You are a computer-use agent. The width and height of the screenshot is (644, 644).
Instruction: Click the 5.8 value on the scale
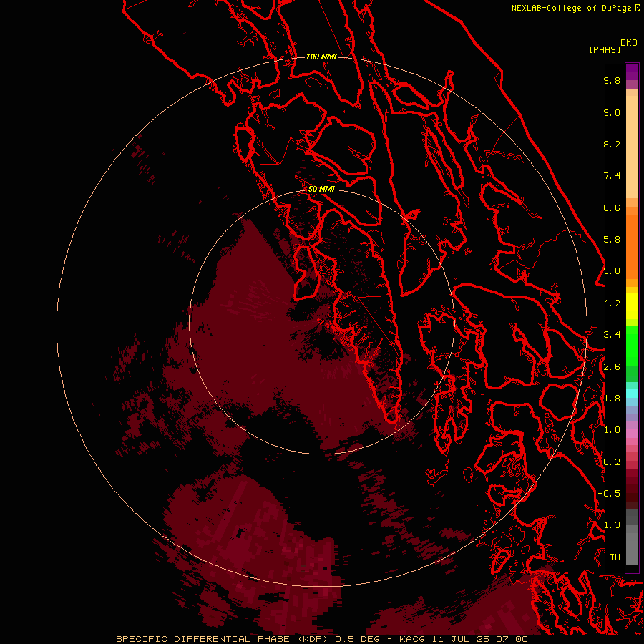tap(612, 240)
